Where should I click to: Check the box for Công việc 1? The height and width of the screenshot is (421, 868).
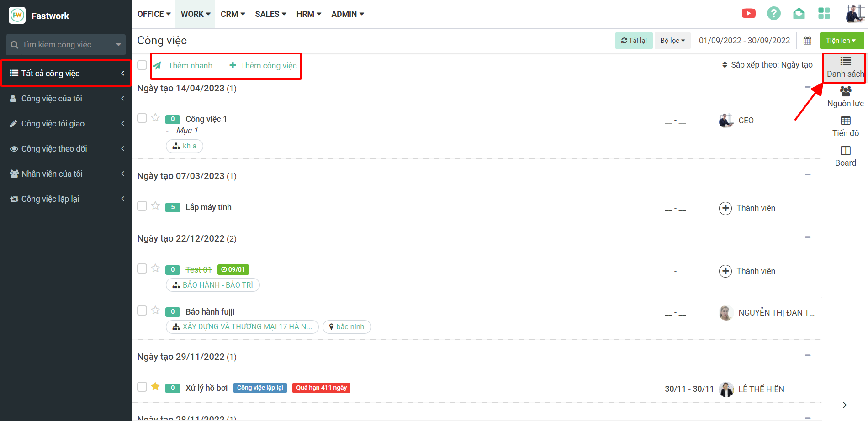(x=142, y=118)
